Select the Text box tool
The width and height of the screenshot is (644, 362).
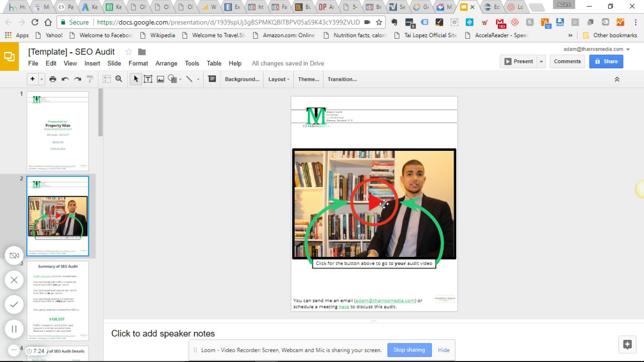coord(148,79)
